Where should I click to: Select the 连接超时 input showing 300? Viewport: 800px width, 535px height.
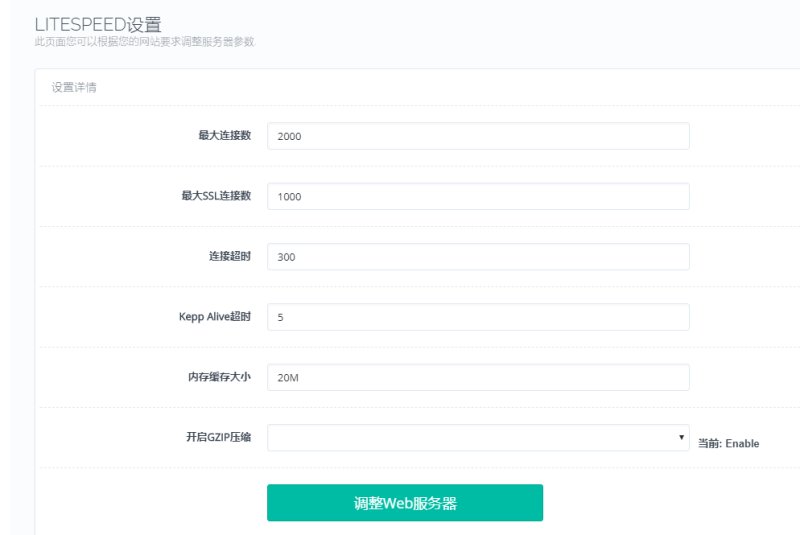pos(478,257)
